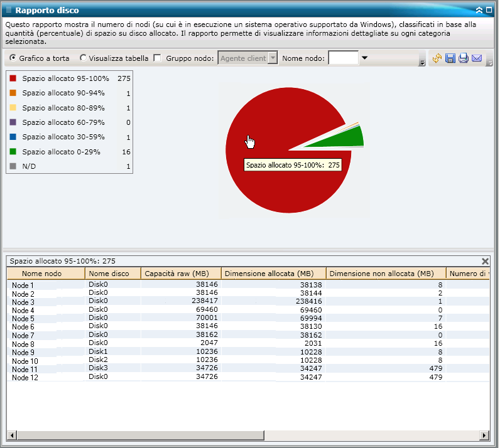This screenshot has width=500, height=448.
Task: Expand the Nome nodo dropdown arrow
Action: tap(364, 58)
